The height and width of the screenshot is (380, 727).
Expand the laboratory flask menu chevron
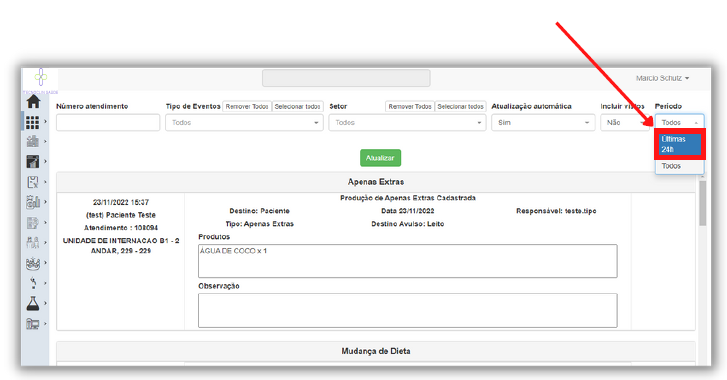pyautogui.click(x=45, y=303)
